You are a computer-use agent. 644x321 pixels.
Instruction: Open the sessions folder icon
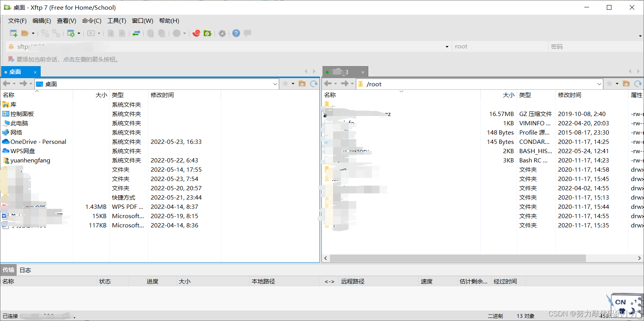click(x=25, y=33)
